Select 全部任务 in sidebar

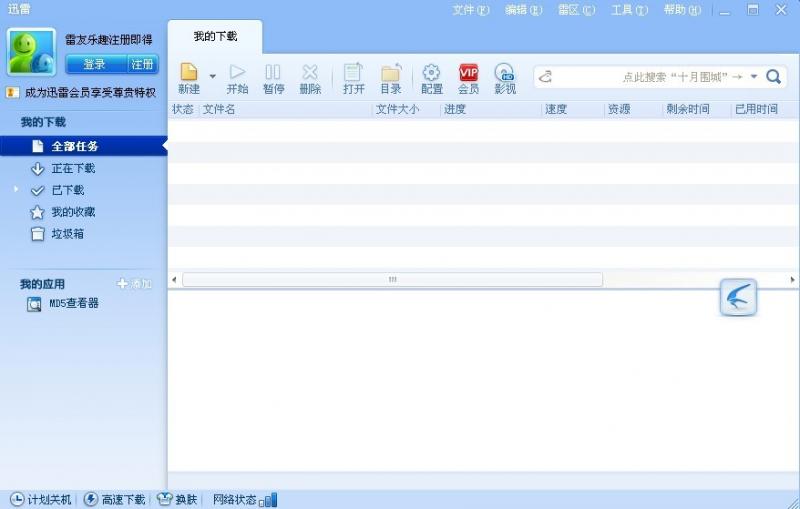click(x=84, y=146)
